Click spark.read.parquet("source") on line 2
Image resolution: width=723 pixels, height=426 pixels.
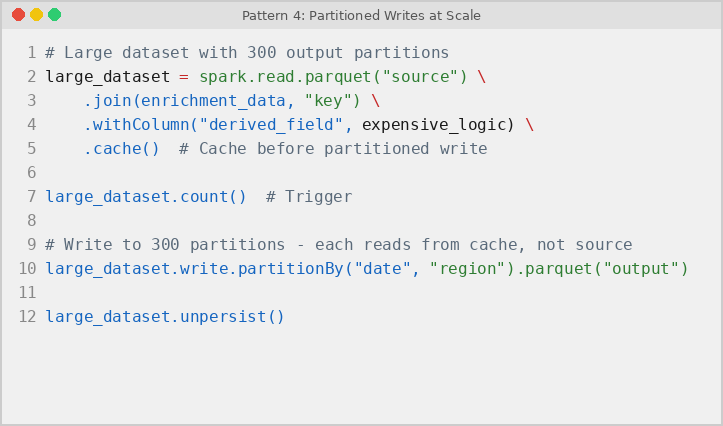(333, 77)
